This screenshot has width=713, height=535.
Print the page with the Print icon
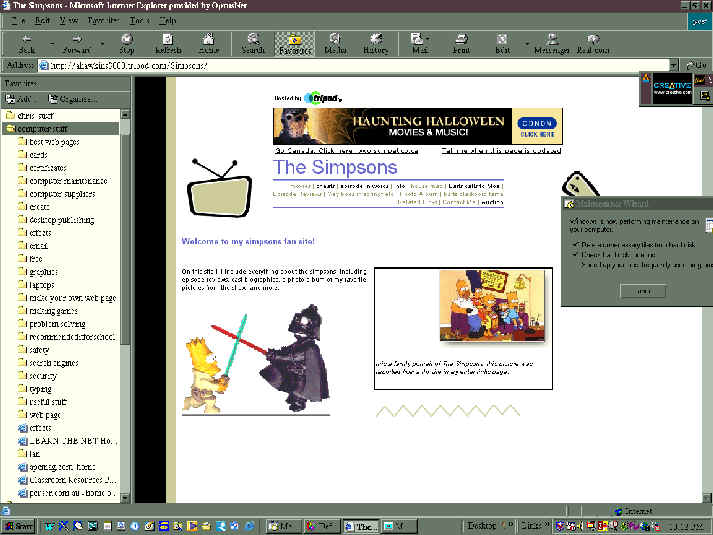pos(461,44)
